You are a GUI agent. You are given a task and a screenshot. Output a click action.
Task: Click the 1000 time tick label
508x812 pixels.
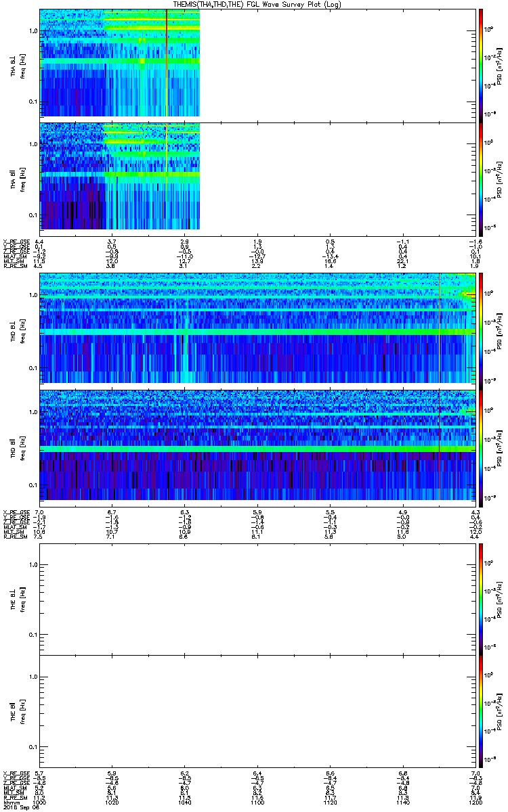point(40,803)
